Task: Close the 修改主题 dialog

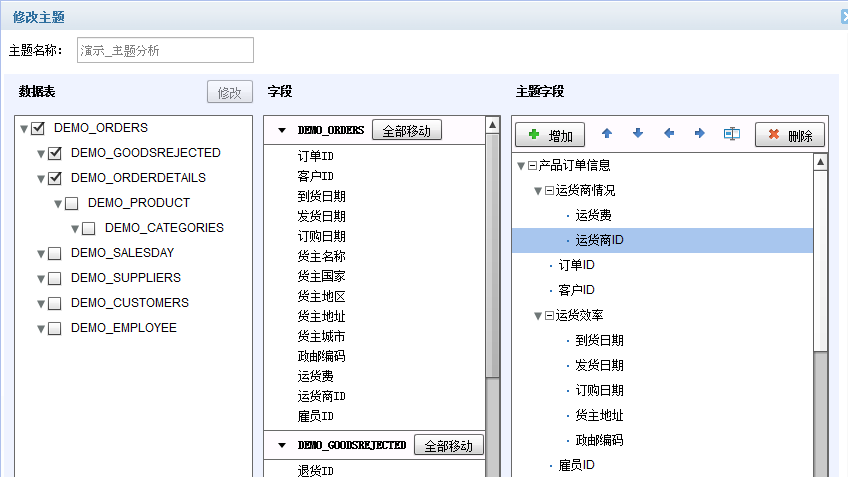Action: coord(844,17)
